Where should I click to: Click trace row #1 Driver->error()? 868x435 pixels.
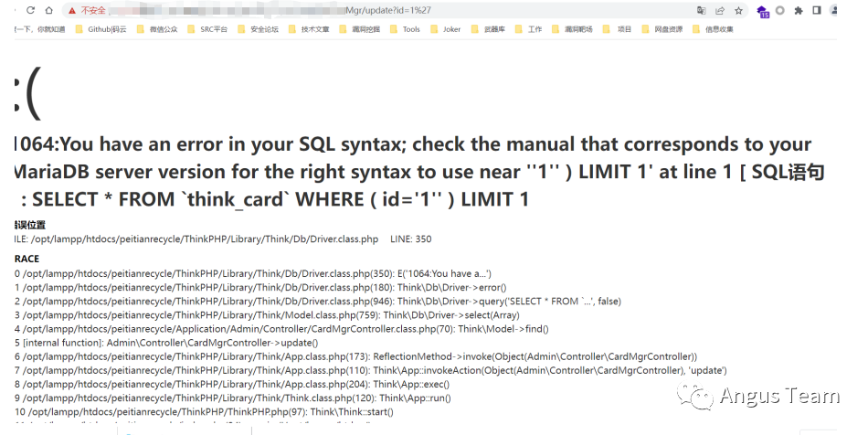pos(260,288)
